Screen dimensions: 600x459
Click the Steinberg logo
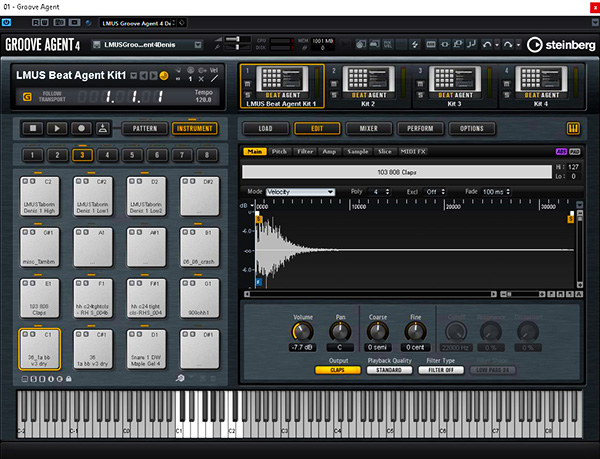point(561,45)
